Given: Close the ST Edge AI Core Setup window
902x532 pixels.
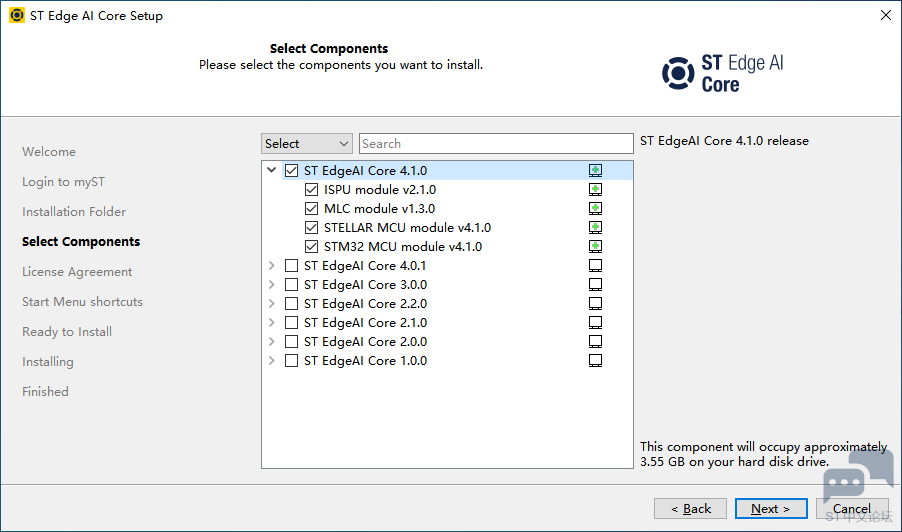Looking at the screenshot, I should click(886, 15).
